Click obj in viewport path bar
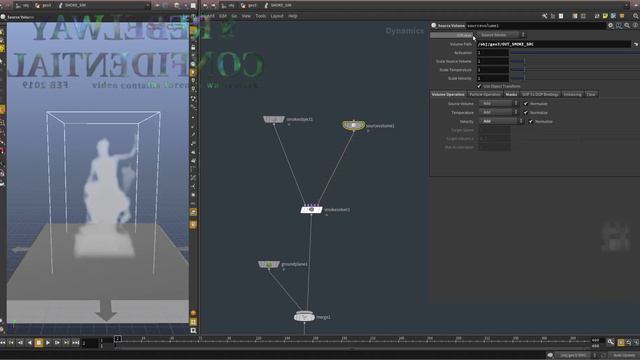Viewport: 640px width, 360px height. tap(23, 5)
